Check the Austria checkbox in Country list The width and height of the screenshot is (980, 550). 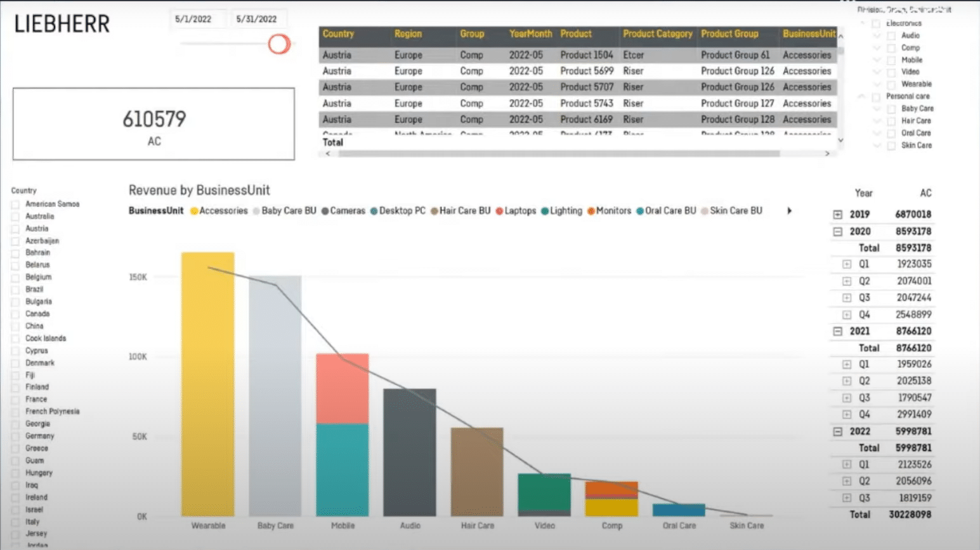point(15,228)
